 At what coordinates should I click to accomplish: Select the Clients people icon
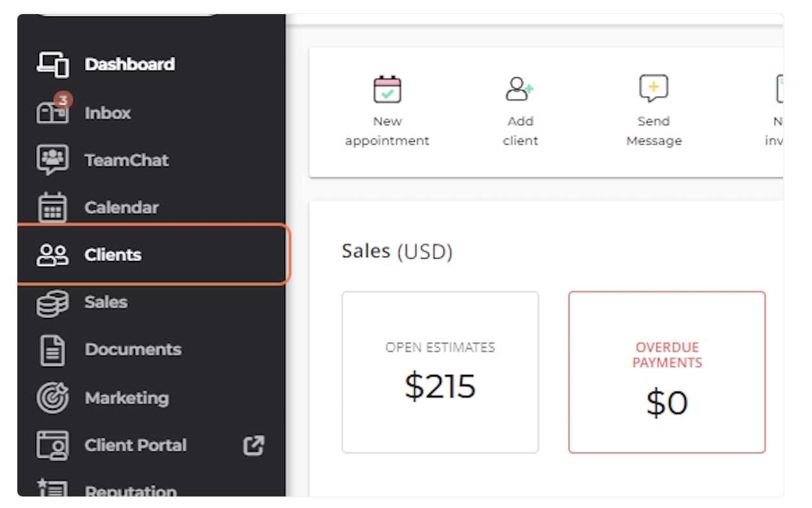click(x=52, y=255)
